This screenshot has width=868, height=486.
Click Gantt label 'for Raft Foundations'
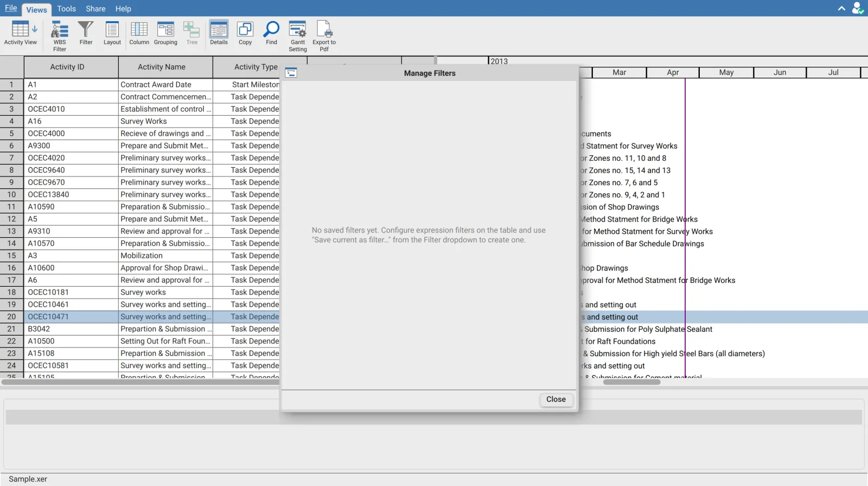click(620, 342)
